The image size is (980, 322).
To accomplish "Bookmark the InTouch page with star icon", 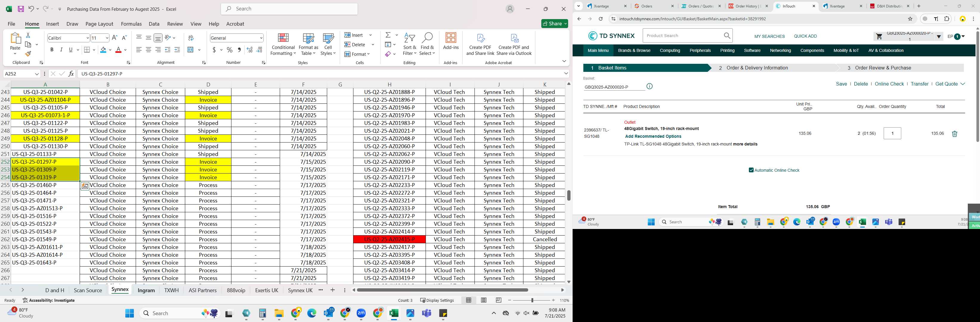I will click(910, 18).
